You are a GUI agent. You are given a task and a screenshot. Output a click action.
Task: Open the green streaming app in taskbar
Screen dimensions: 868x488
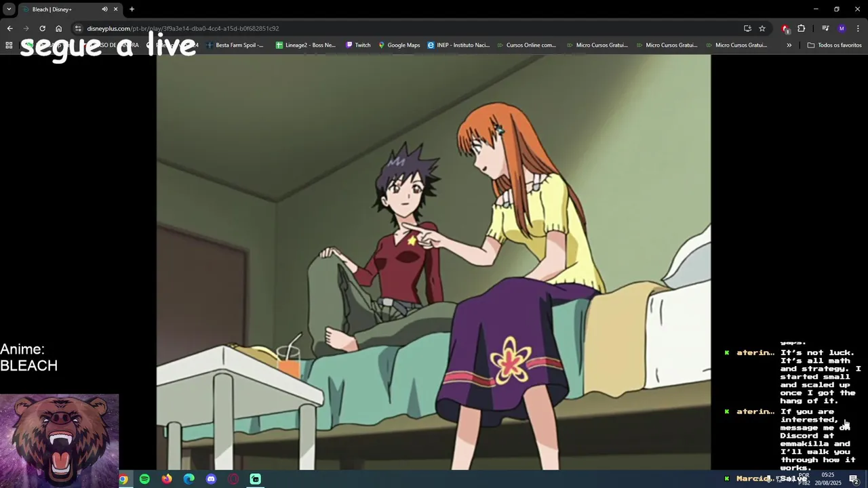[255, 479]
